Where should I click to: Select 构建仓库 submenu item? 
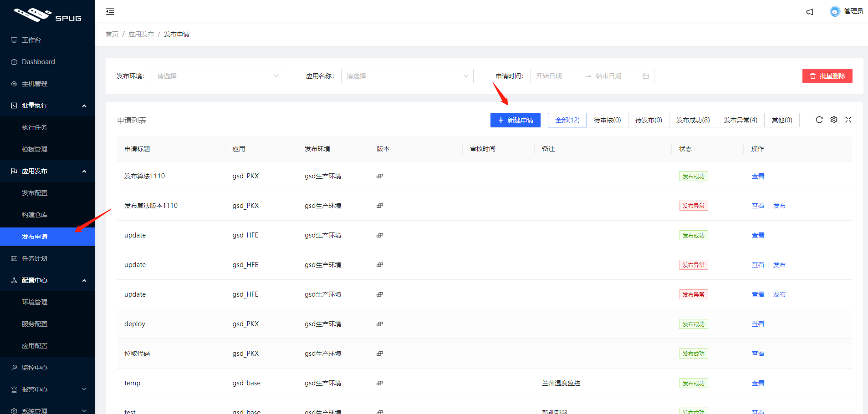pos(47,215)
